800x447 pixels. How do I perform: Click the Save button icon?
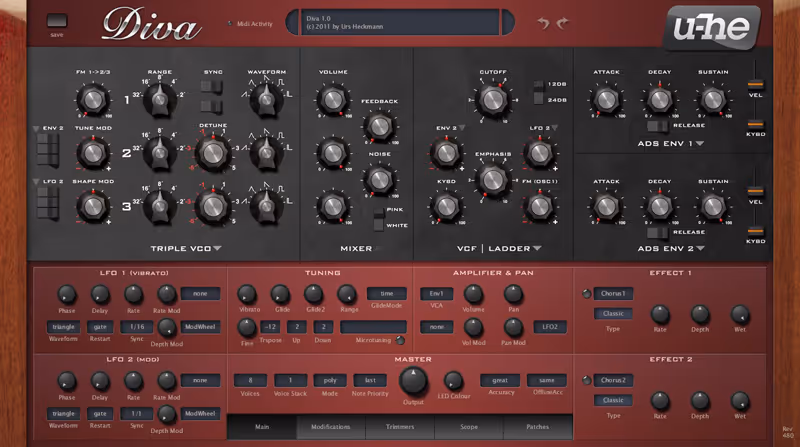point(56,20)
